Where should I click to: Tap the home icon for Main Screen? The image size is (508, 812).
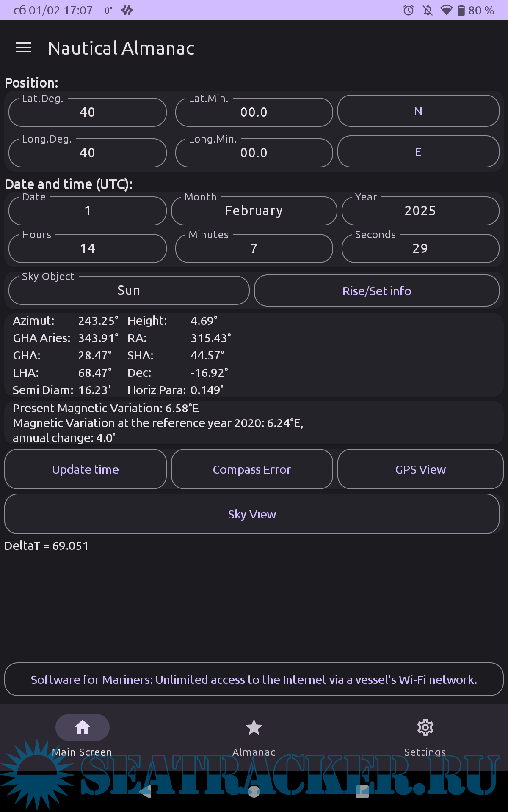tap(83, 727)
